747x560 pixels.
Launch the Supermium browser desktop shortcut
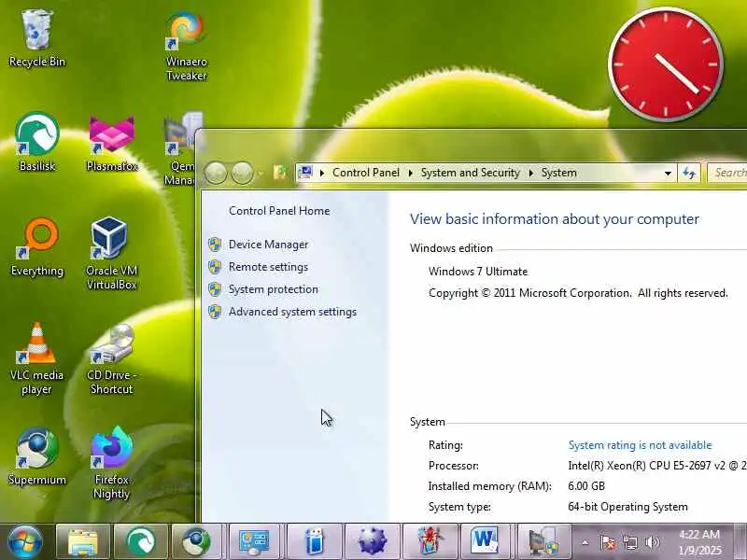[x=36, y=456]
